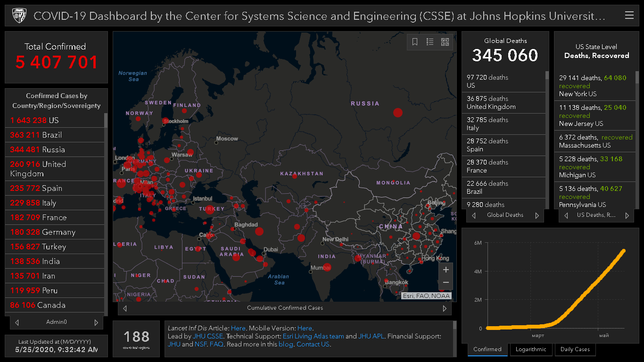Go to next Global Deaths panel arrow

pyautogui.click(x=537, y=215)
